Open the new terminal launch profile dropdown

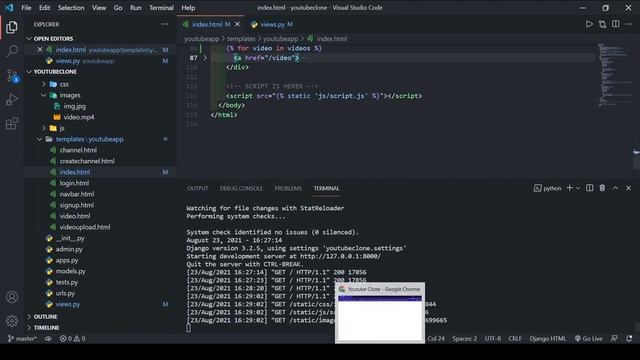click(x=578, y=188)
